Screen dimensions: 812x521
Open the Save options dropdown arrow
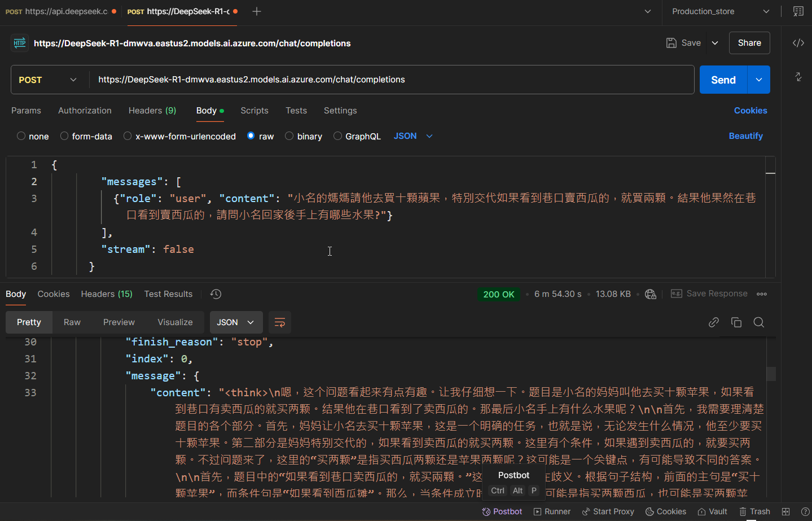coord(715,43)
